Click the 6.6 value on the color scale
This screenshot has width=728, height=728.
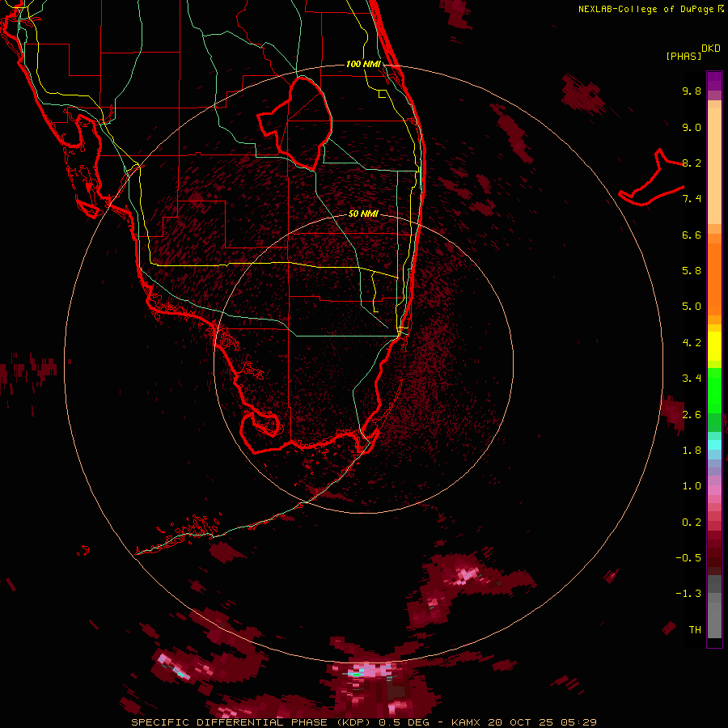[692, 235]
